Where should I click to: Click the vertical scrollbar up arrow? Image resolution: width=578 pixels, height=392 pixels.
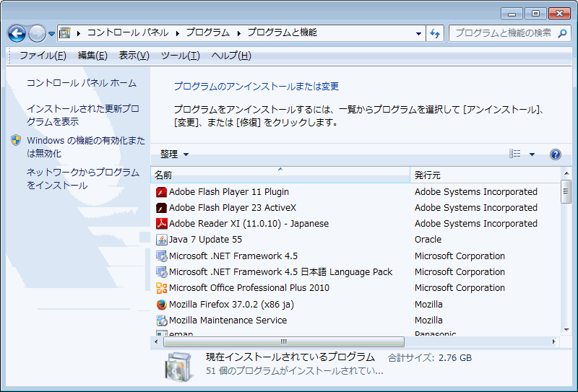tap(566, 173)
